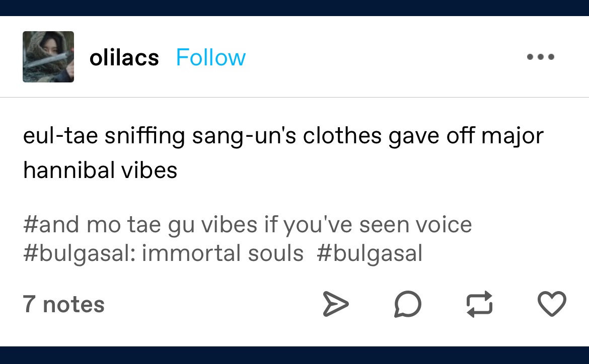Open the reply speech bubble
589x364 pixels.
click(x=407, y=305)
